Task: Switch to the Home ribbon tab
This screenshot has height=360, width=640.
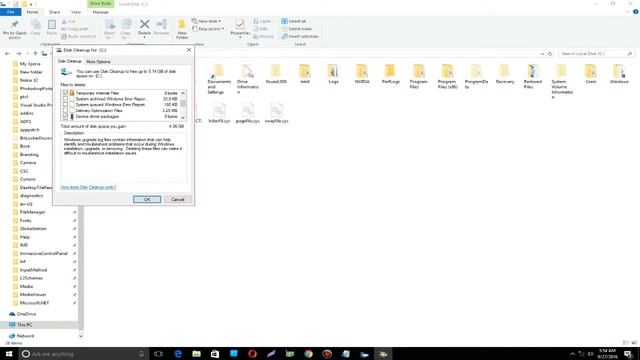Action: tap(32, 12)
